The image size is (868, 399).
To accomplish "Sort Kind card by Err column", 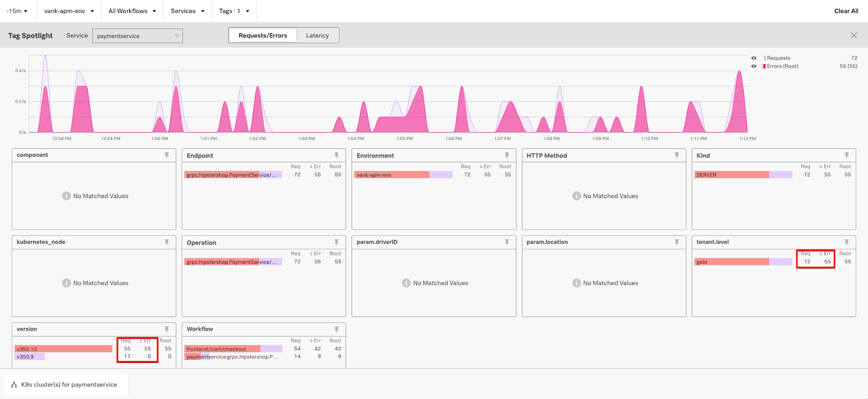I will [825, 167].
